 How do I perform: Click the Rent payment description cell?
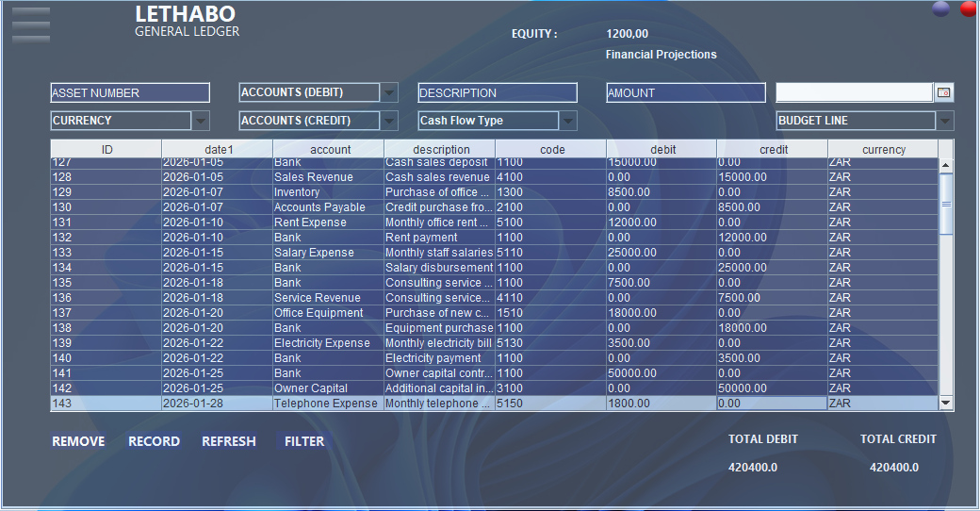click(440, 237)
